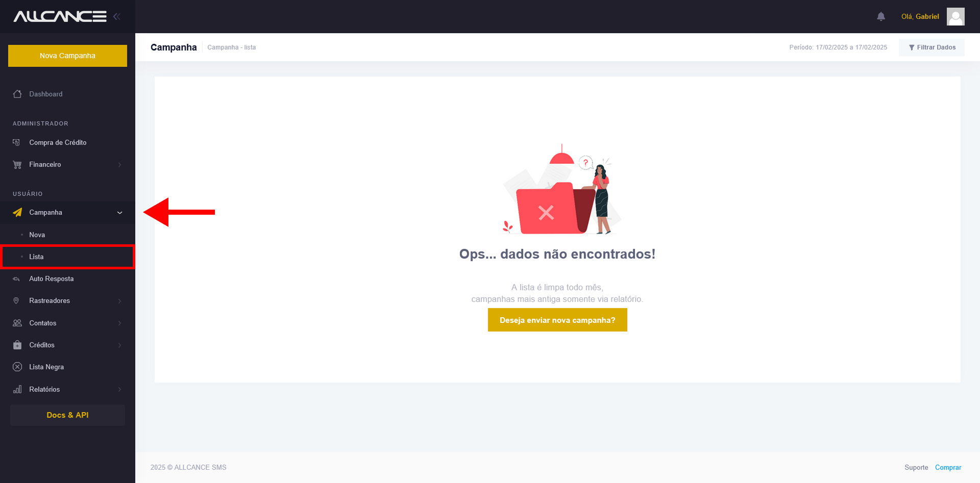Expand the Financeiro submenu chevron
The image size is (980, 483).
[x=119, y=165]
